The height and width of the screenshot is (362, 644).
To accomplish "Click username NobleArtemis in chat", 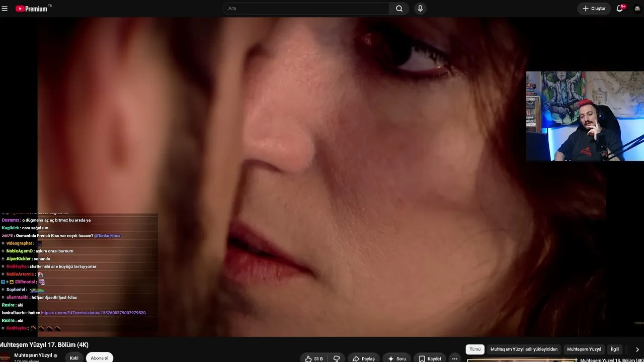I will point(21,274).
